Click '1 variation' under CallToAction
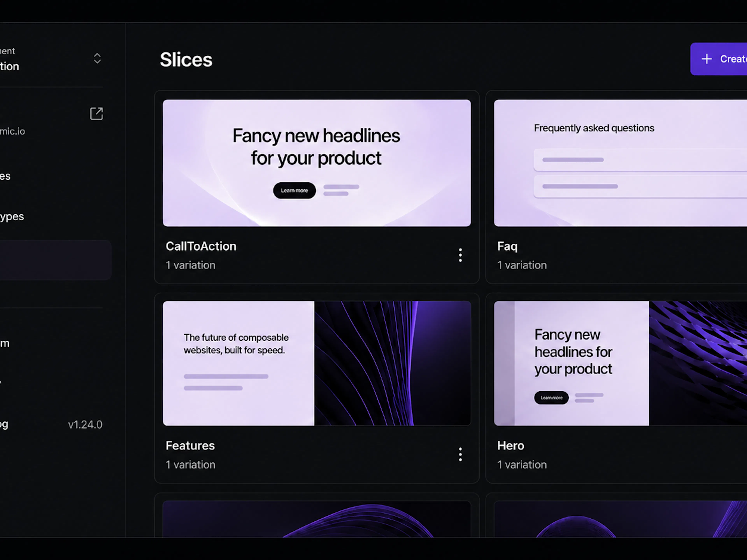Screen dimensions: 747x560 tap(190, 265)
